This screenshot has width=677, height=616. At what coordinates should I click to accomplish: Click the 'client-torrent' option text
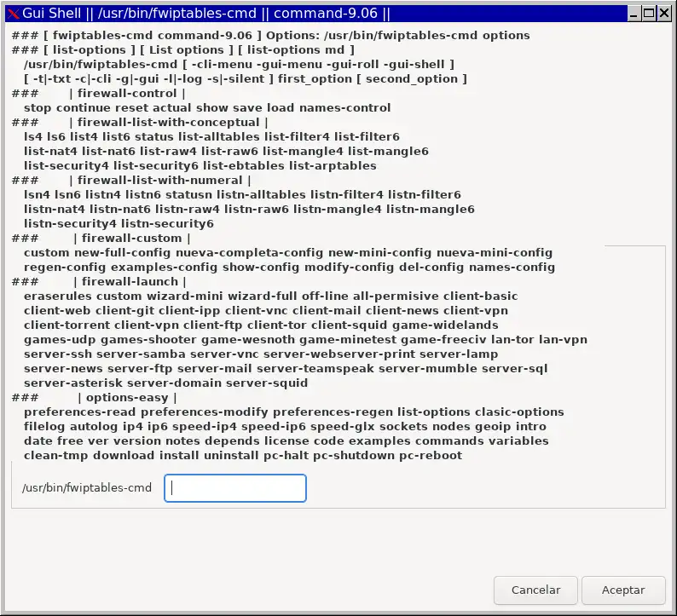tap(67, 325)
